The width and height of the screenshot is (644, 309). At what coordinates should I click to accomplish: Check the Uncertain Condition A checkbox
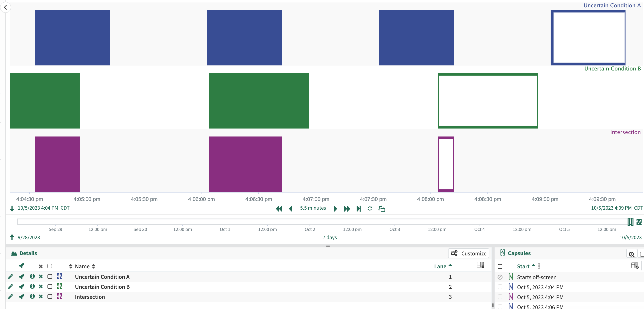coord(50,276)
